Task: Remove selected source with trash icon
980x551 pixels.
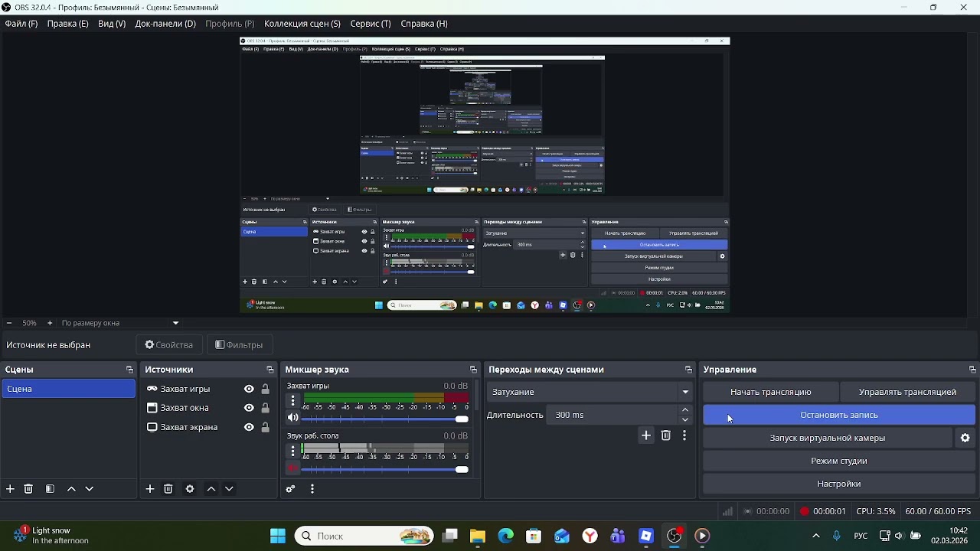Action: pyautogui.click(x=168, y=489)
